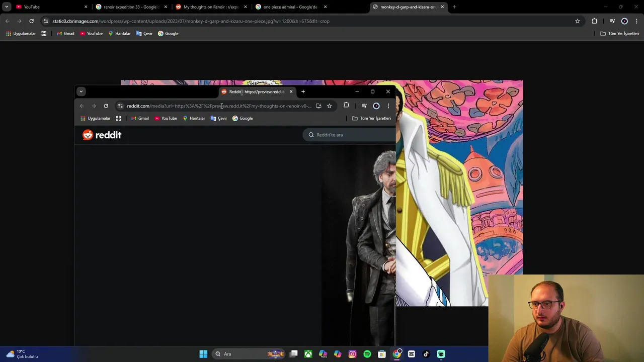Click install app icon in Reddit window address bar

coord(318,106)
